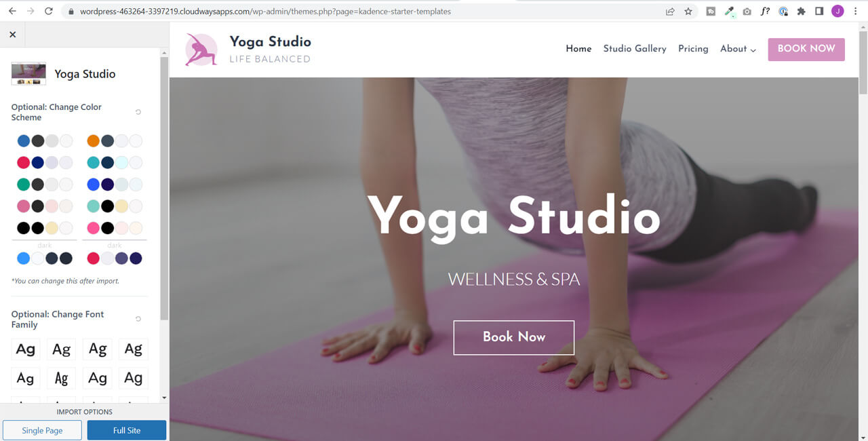Screen dimensions: 868x441
Task: Open the browser side panel icon
Action: point(819,12)
